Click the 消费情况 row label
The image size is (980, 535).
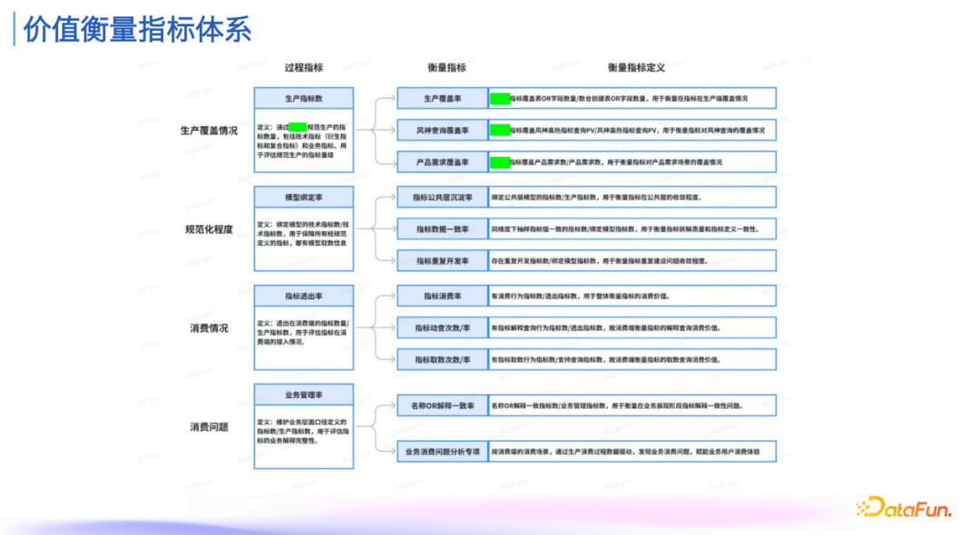coord(209,327)
